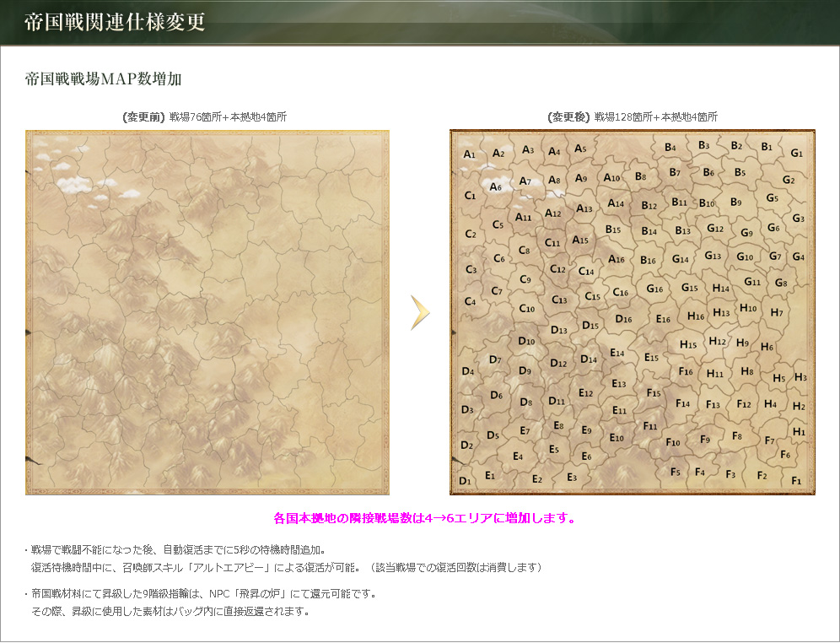Select territory H7 on the map
This screenshot has width=840, height=643.
(x=776, y=312)
